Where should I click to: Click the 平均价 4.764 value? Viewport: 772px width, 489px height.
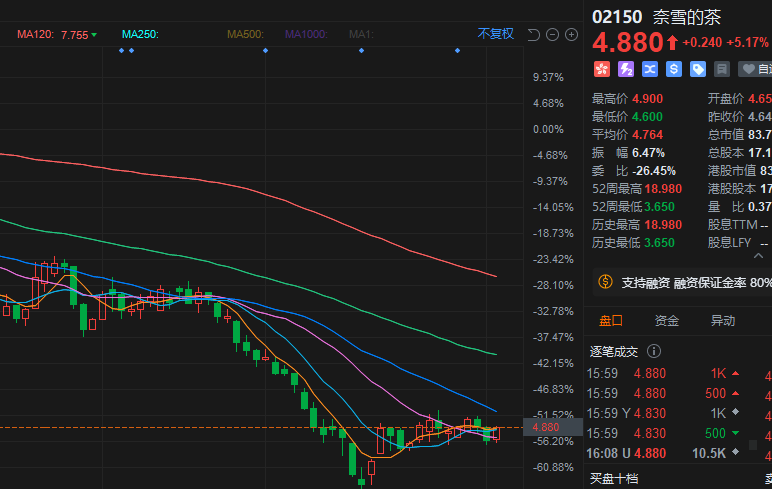647,134
